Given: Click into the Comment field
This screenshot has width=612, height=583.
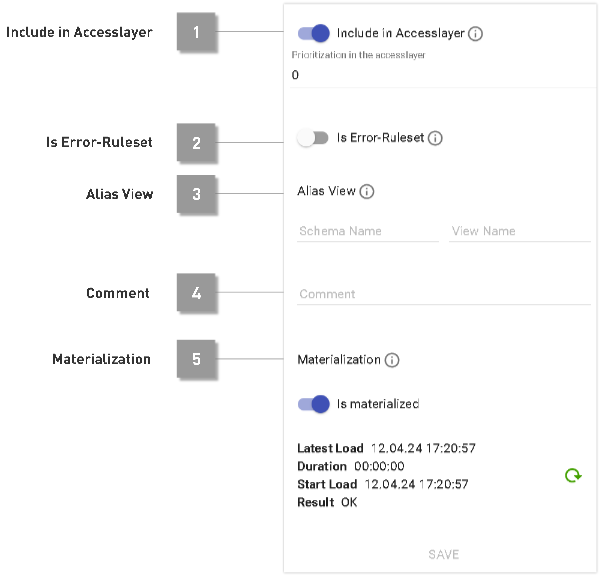Looking at the screenshot, I should [x=443, y=294].
